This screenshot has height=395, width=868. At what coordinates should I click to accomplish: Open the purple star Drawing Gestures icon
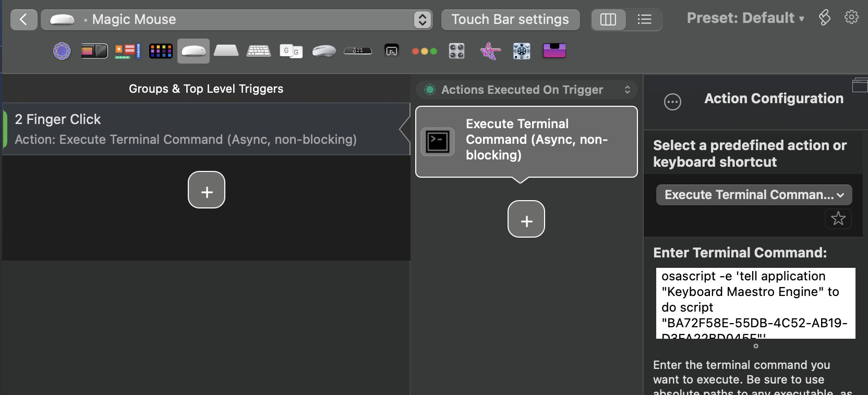coord(490,51)
